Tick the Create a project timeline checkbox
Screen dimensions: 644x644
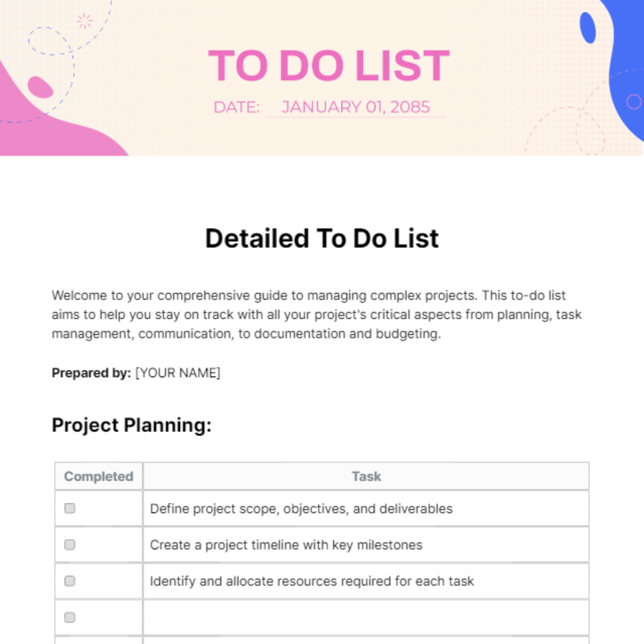[x=70, y=545]
